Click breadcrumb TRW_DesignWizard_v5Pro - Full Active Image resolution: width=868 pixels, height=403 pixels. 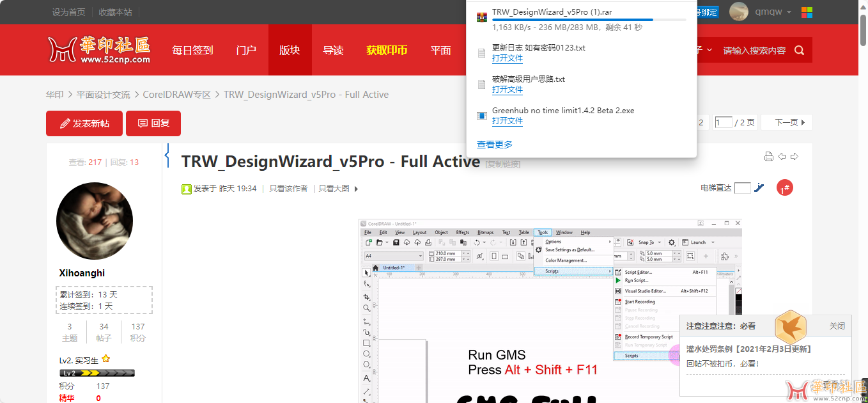click(306, 95)
